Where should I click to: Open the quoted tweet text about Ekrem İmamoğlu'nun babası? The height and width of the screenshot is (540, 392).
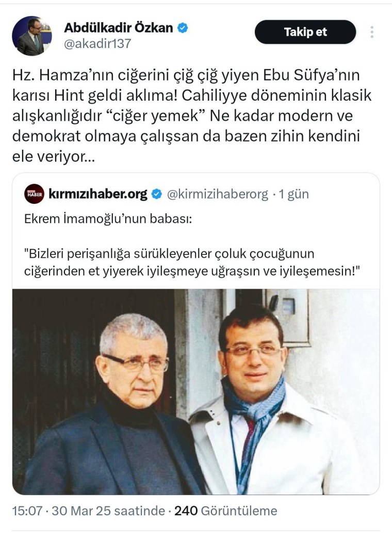click(x=108, y=219)
